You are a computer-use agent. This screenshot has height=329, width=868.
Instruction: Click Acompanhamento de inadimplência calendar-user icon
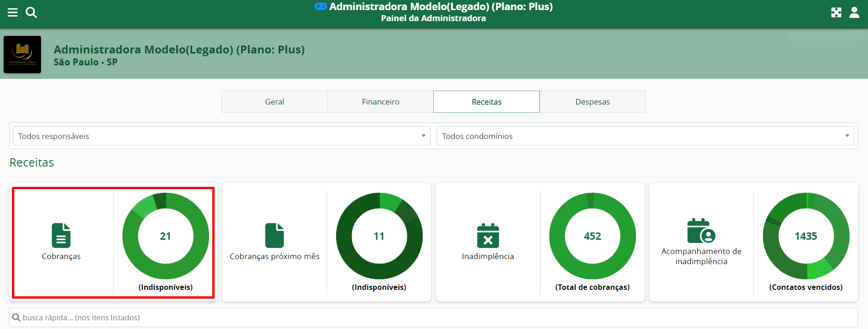pyautogui.click(x=701, y=231)
